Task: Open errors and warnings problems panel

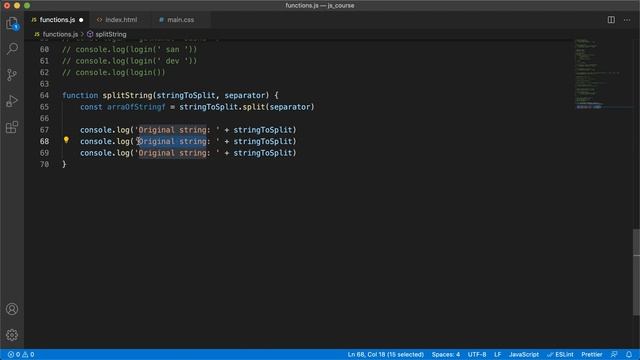Action: click(x=21, y=354)
